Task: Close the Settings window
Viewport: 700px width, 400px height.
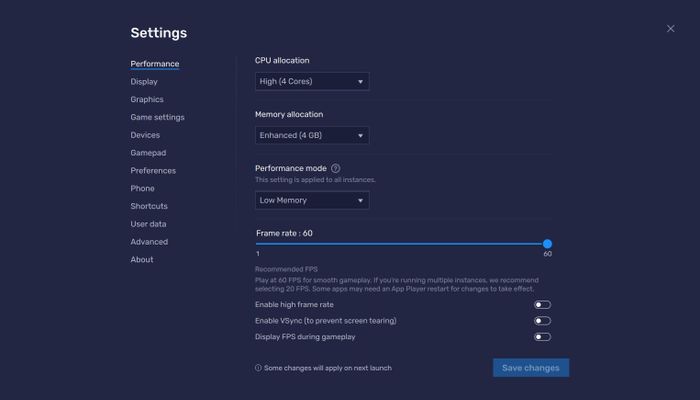Action: (671, 29)
